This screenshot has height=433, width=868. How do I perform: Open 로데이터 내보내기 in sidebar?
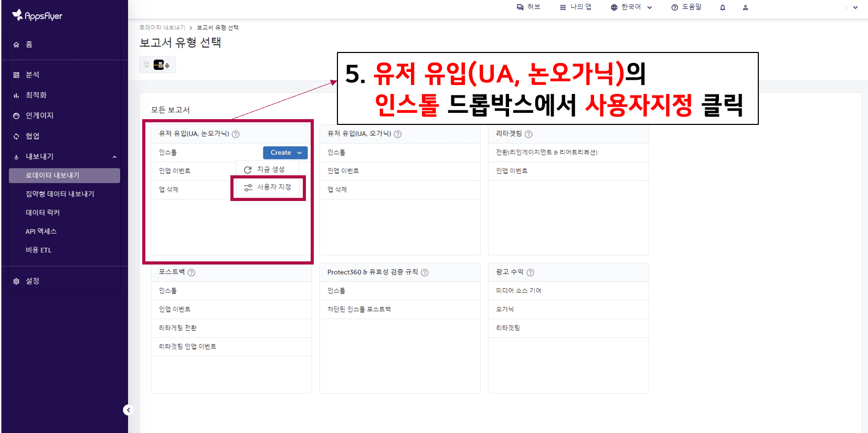(65, 175)
